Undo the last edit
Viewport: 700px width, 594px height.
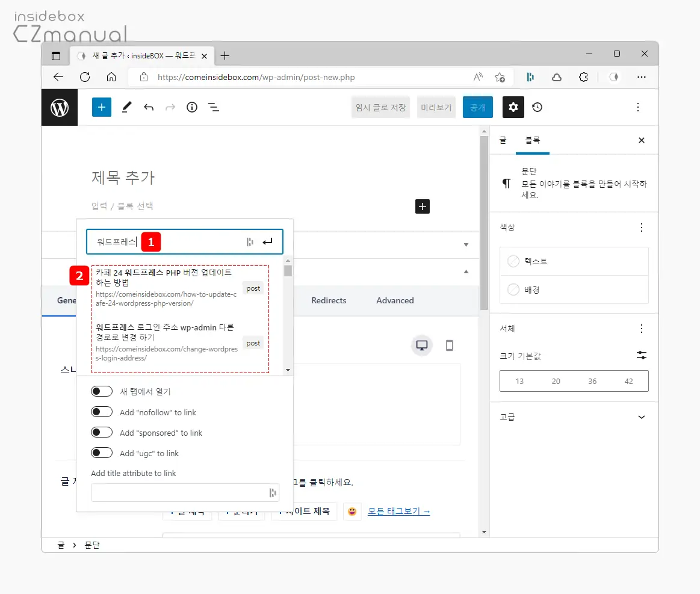pos(149,107)
